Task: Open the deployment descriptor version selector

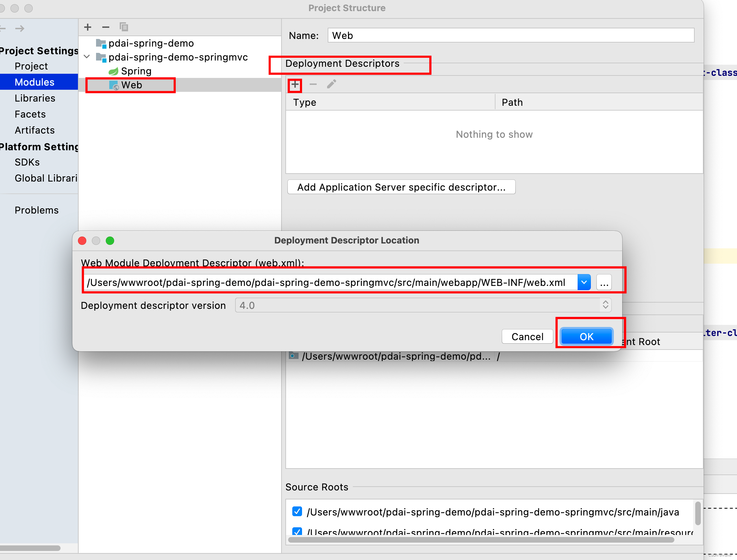Action: 605,305
